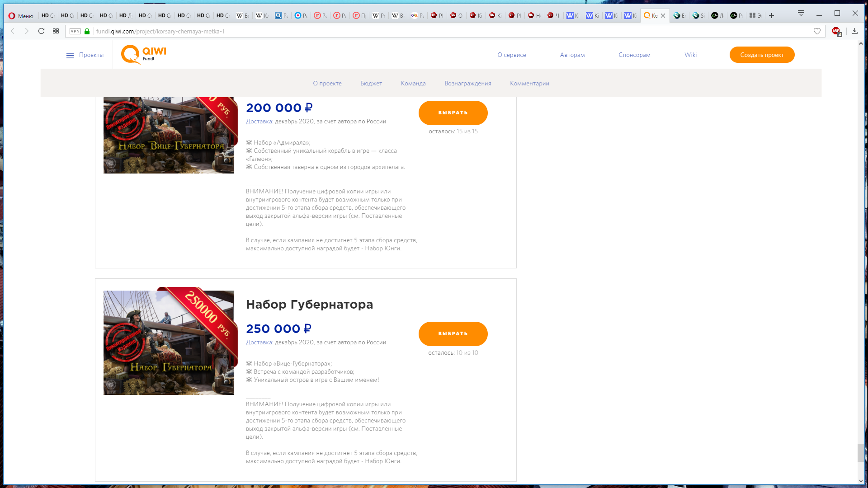Click the 'осталось: 10 из 10' counter
Viewport: 868px width, 488px height.
tap(453, 352)
